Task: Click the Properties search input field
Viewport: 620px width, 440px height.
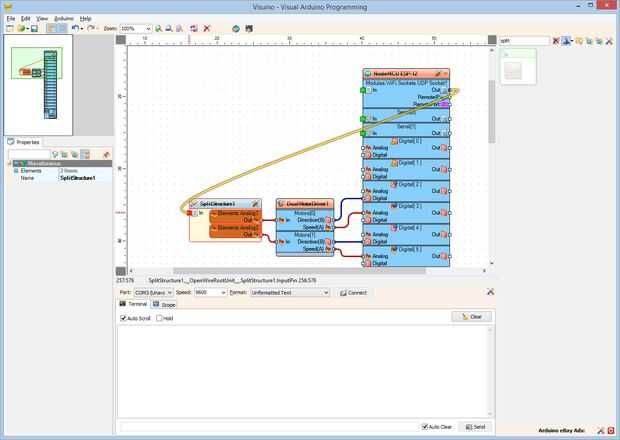Action: tap(29, 154)
